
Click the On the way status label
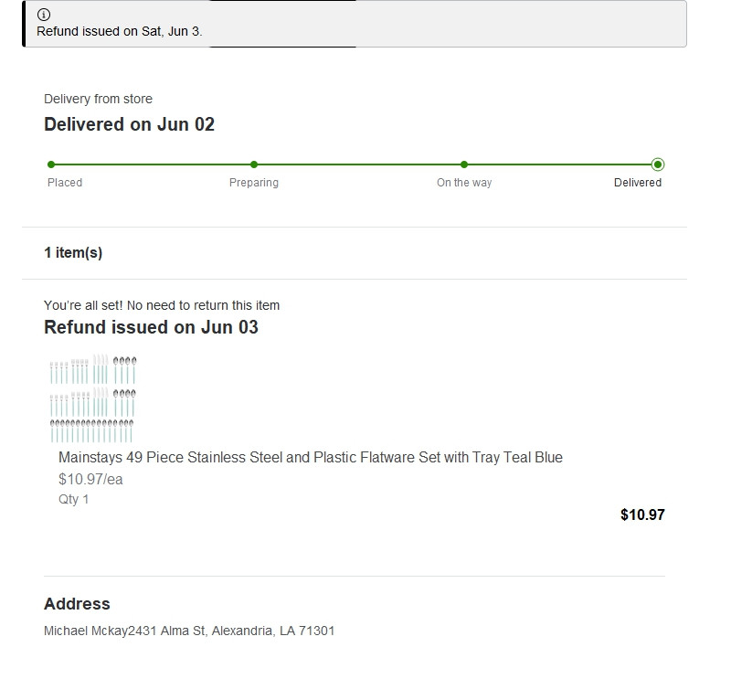pyautogui.click(x=464, y=183)
